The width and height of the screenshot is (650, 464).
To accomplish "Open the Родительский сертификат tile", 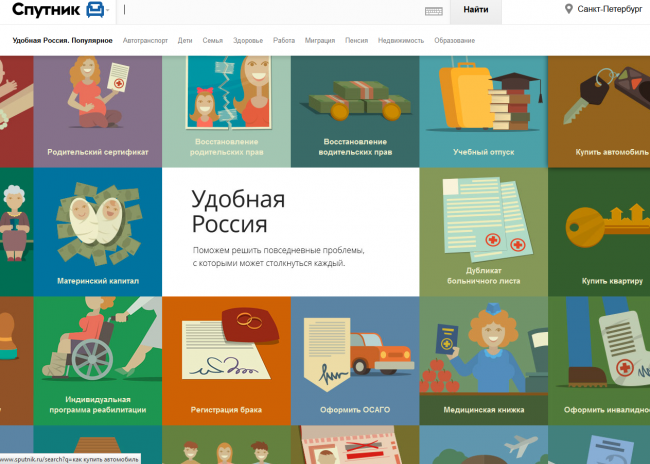I will (98, 112).
